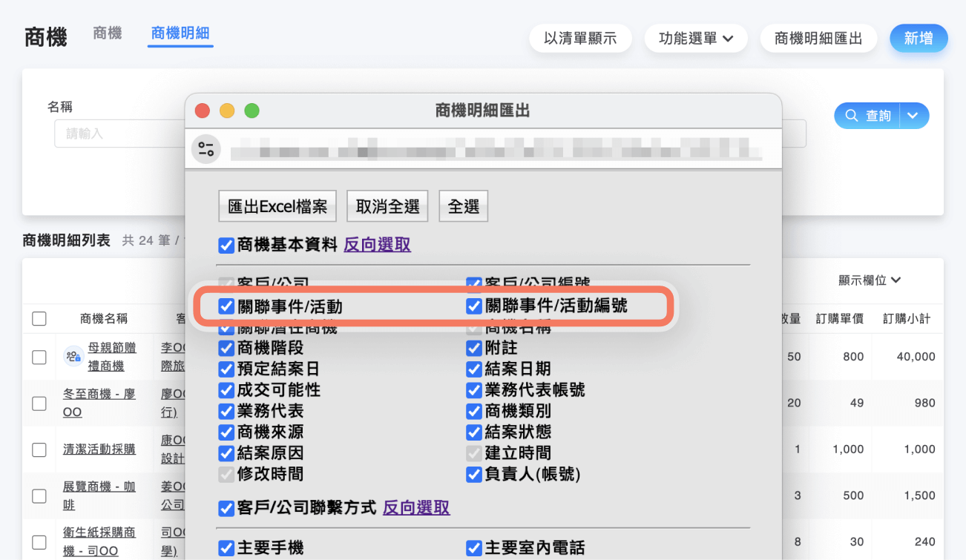Toggle the 結案原因 checkbox

tap(226, 453)
